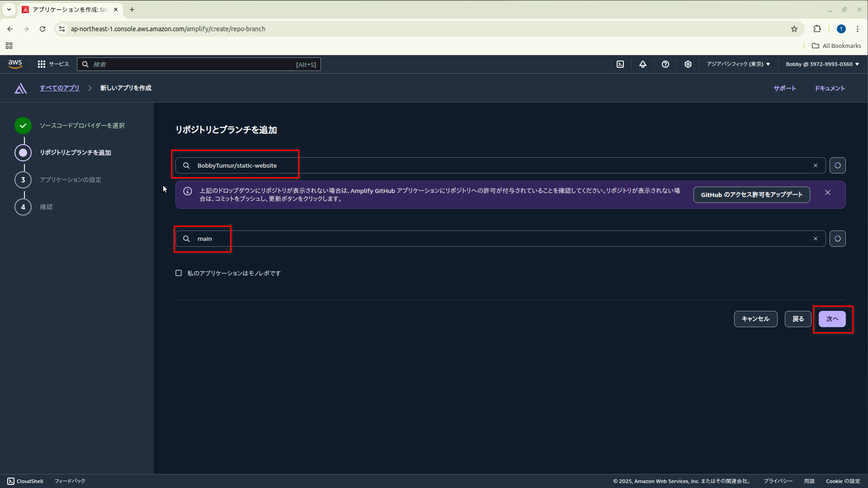Click GitHub のアクセス許可をアップデート button

point(751,195)
